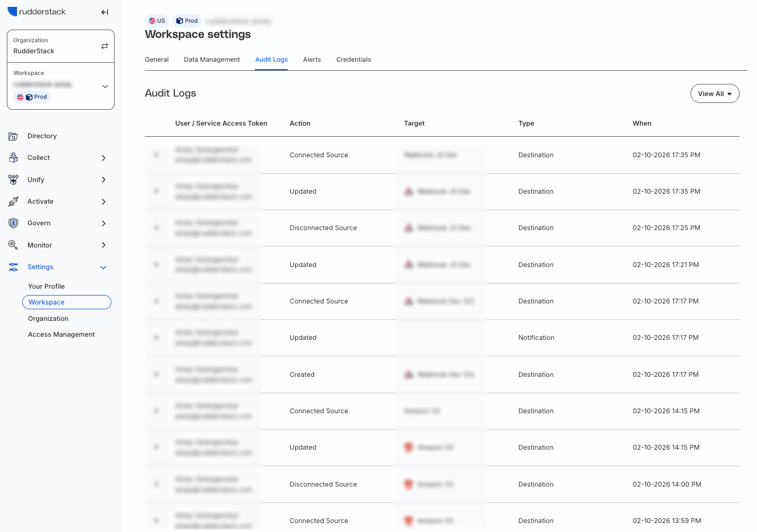Switch to the Alerts tab
Screen dimensions: 757x532
pos(311,60)
